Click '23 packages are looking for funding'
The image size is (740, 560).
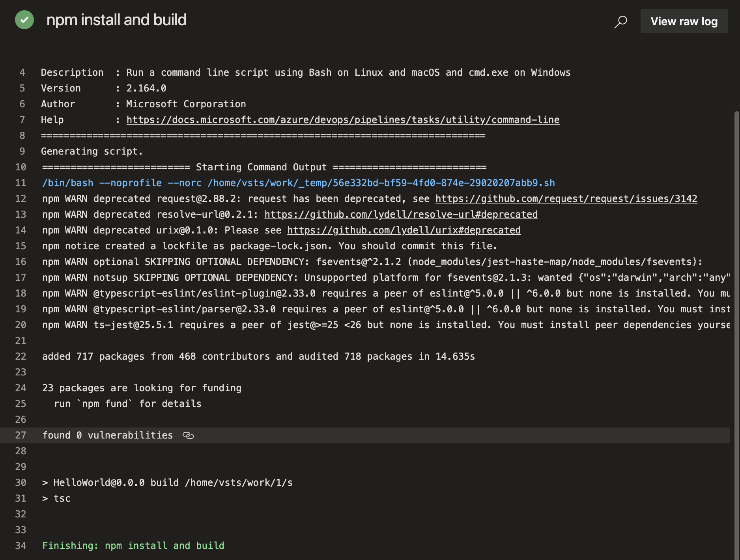click(x=142, y=388)
